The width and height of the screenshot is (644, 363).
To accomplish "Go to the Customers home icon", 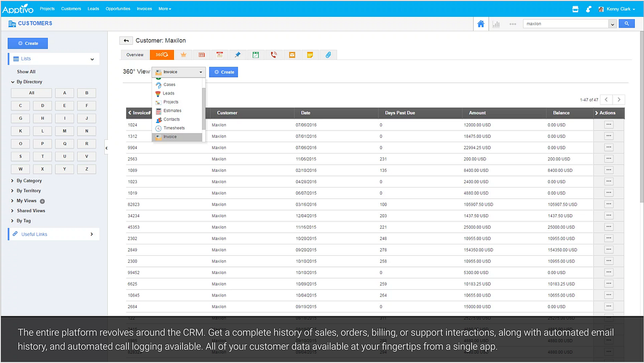I will tap(480, 24).
